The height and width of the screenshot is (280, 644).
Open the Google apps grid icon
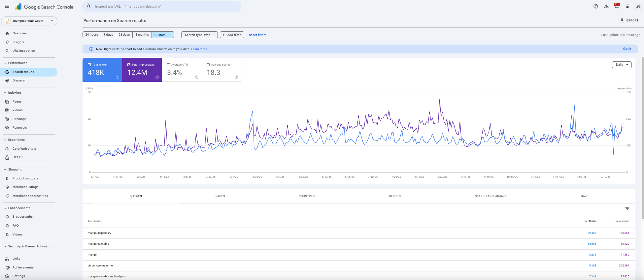click(x=627, y=6)
